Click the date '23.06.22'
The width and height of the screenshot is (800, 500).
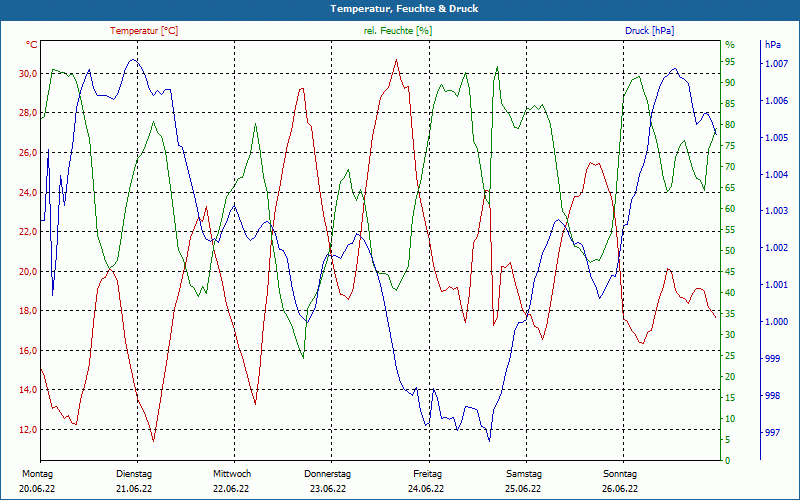tap(328, 489)
